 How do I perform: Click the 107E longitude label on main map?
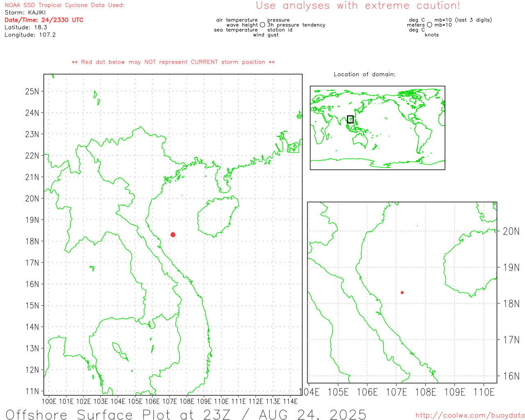point(169,401)
